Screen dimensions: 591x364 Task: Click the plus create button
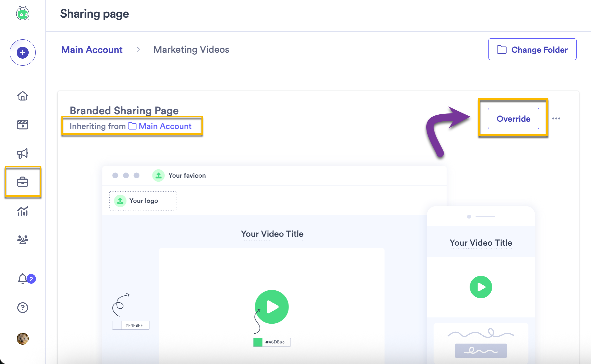coord(22,52)
